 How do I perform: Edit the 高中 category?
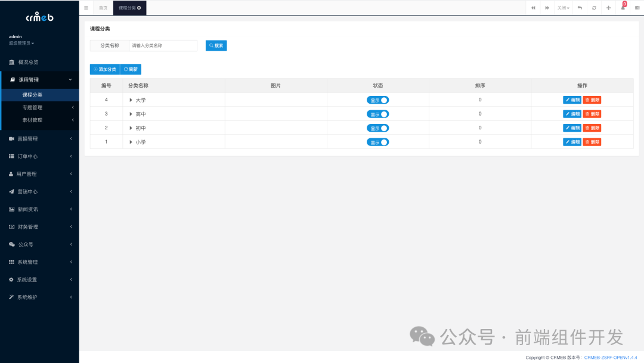(572, 114)
